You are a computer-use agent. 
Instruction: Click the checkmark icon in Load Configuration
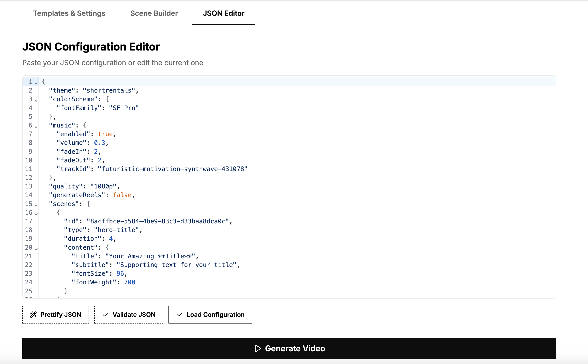[x=179, y=314]
